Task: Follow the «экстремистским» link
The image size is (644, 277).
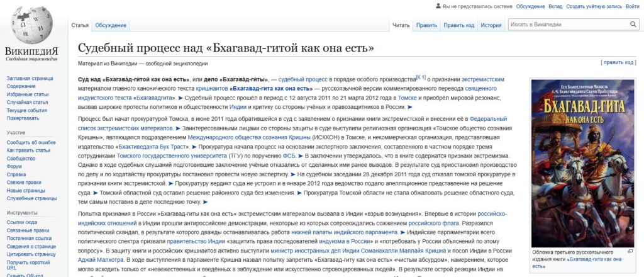Action: [483, 79]
